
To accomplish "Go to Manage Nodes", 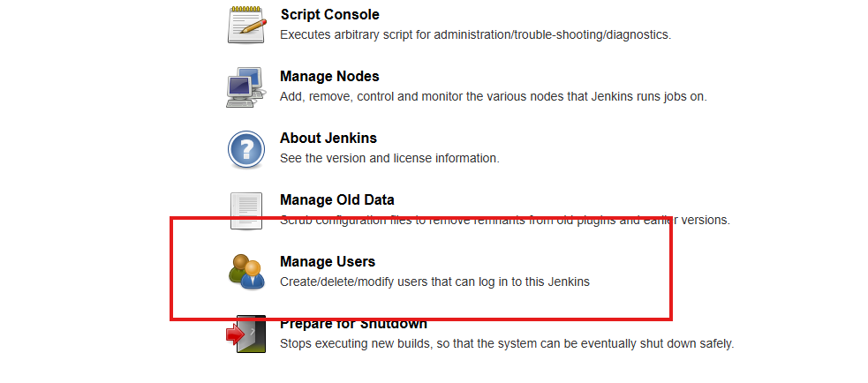I will pos(329,77).
